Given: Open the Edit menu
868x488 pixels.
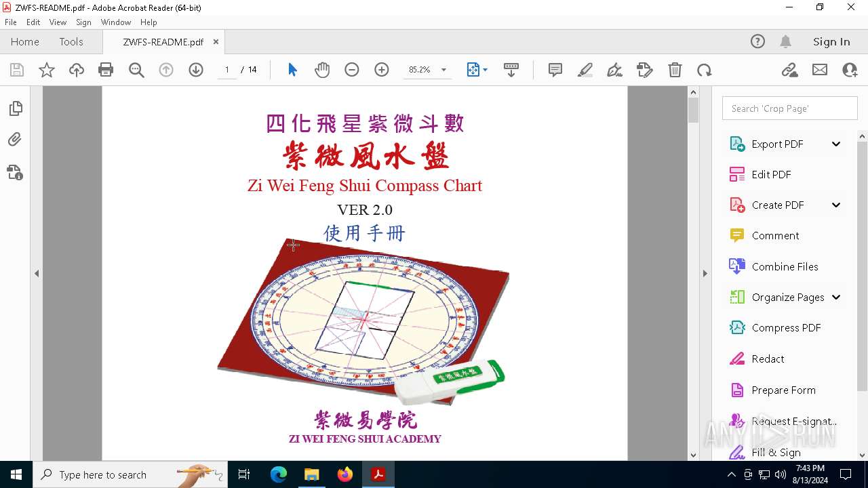Looking at the screenshot, I should (33, 22).
